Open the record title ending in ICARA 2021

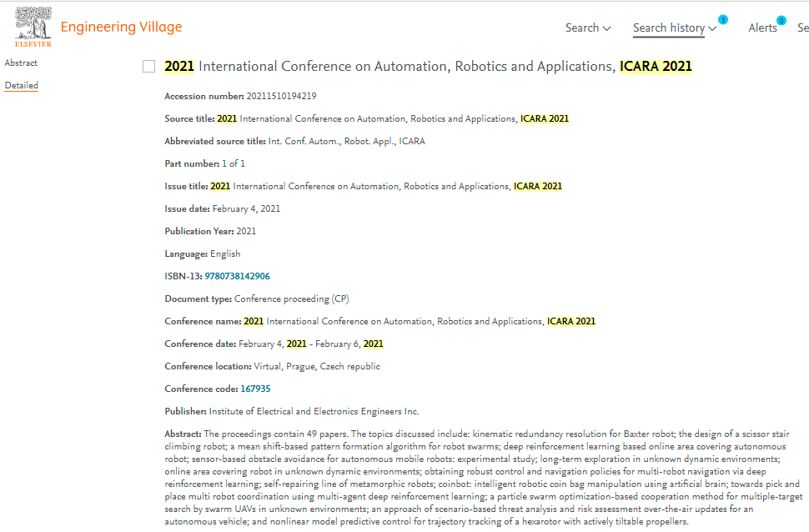pos(428,67)
